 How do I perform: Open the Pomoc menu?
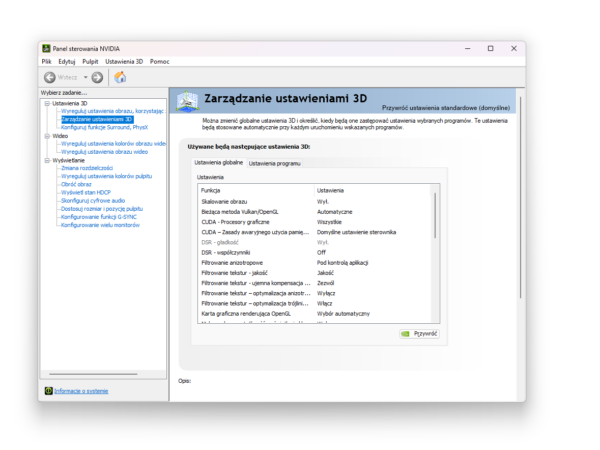click(x=160, y=62)
